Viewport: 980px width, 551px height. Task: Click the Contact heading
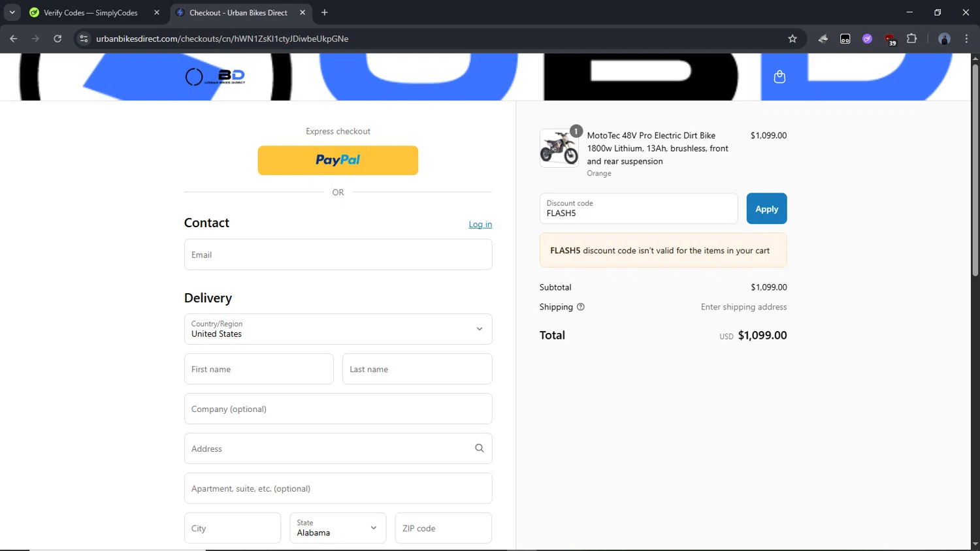tap(206, 223)
